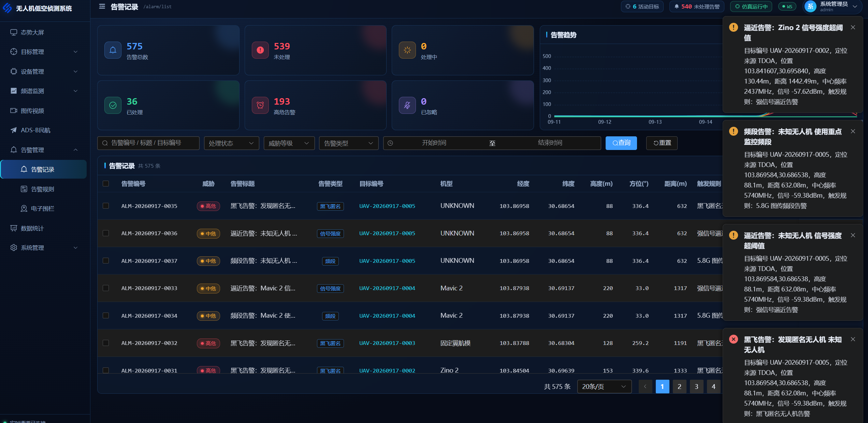This screenshot has width=868, height=423.
Task: Click the spinner icon on 处理中 card
Action: point(407,50)
